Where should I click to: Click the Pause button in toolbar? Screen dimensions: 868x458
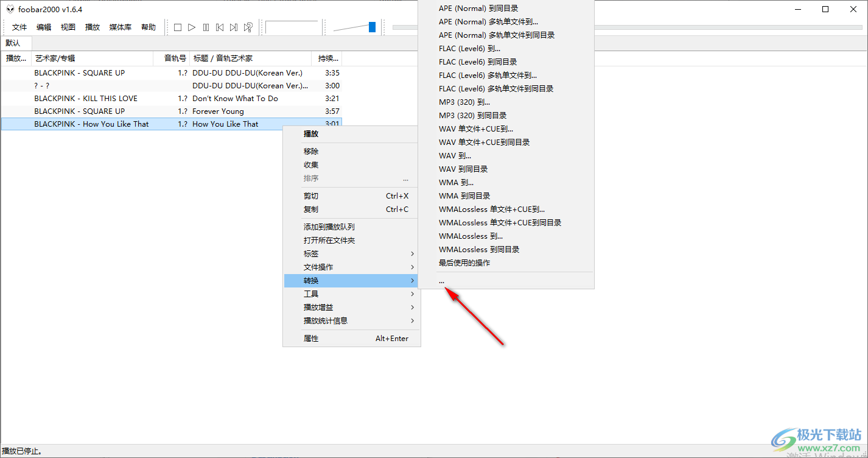[206, 27]
